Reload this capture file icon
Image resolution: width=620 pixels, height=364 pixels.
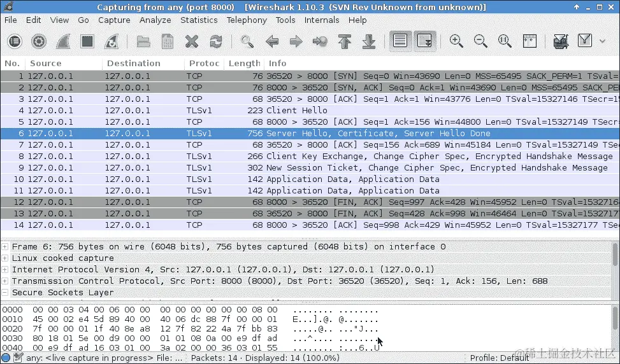(x=216, y=41)
